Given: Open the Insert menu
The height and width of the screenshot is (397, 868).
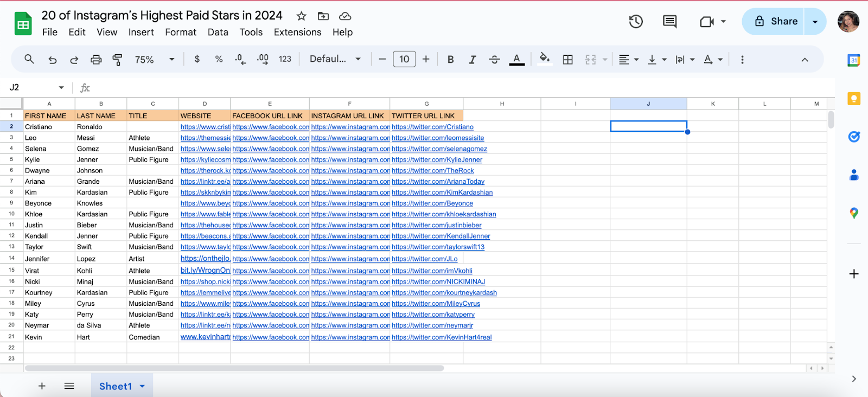Looking at the screenshot, I should point(141,32).
